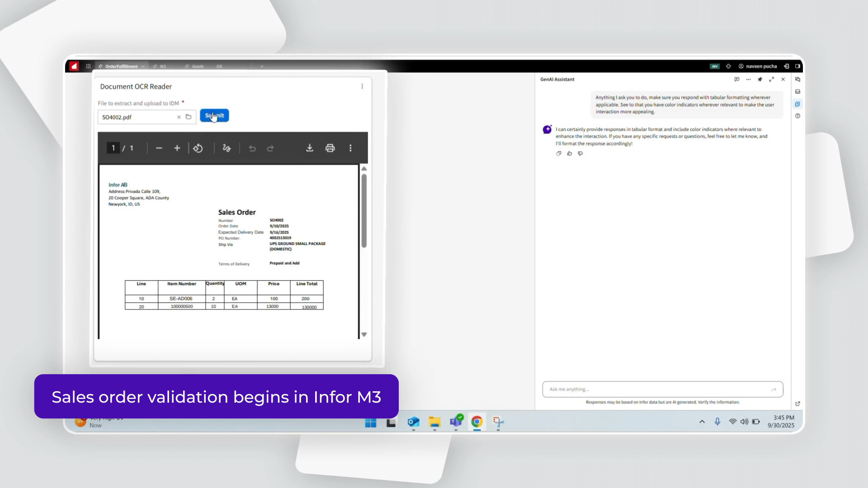This screenshot has height=488, width=868.
Task: Open Snipping Tool from the taskbar
Action: (x=498, y=422)
